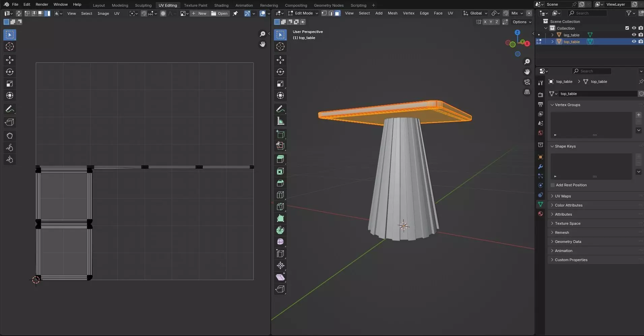
Task: Select the Measure tool in 3D viewport
Action: pos(280,121)
